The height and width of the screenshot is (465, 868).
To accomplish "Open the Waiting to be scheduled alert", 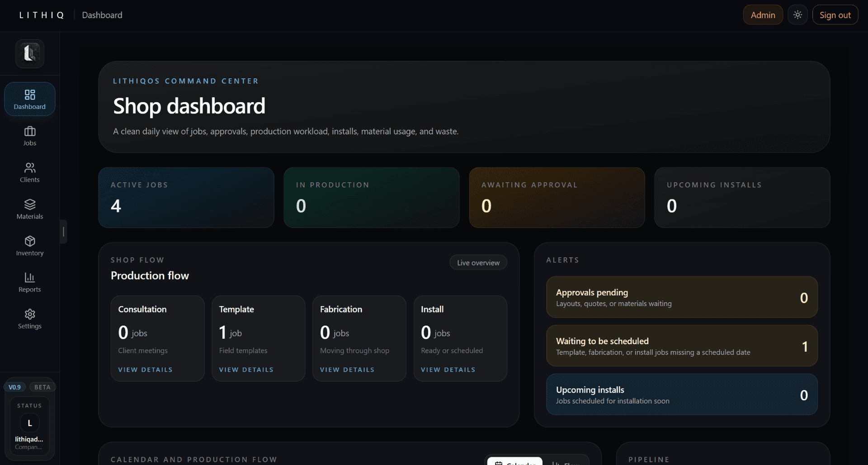I will coord(682,346).
